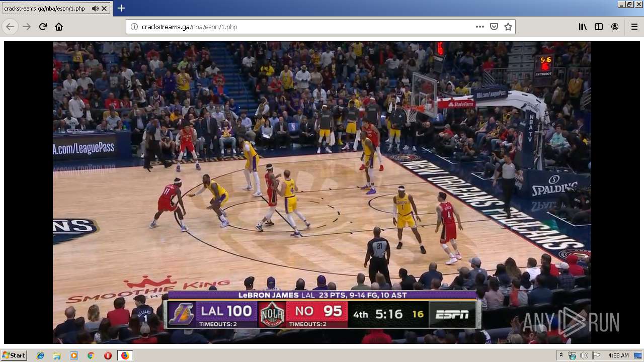Restore down the Firefox window
This screenshot has width=644, height=362.
[x=629, y=4]
